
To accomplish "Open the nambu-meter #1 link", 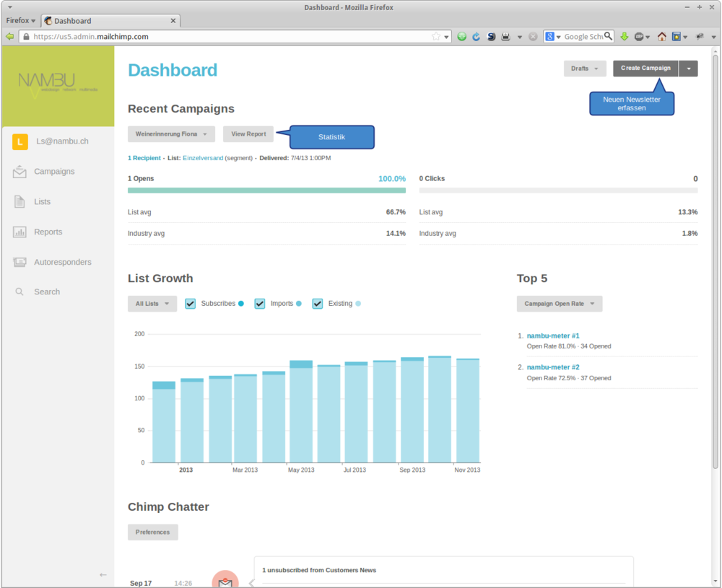I will pyautogui.click(x=553, y=336).
